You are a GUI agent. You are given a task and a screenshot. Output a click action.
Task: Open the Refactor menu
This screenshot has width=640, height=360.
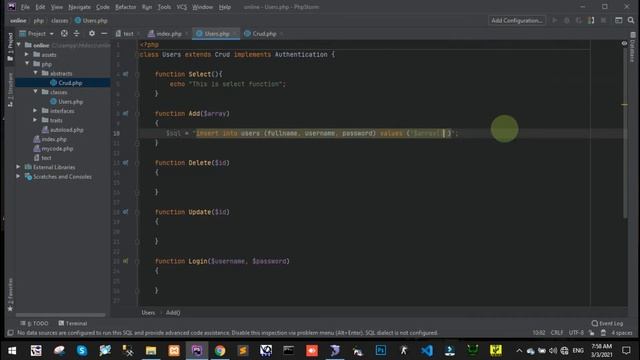pos(125,7)
